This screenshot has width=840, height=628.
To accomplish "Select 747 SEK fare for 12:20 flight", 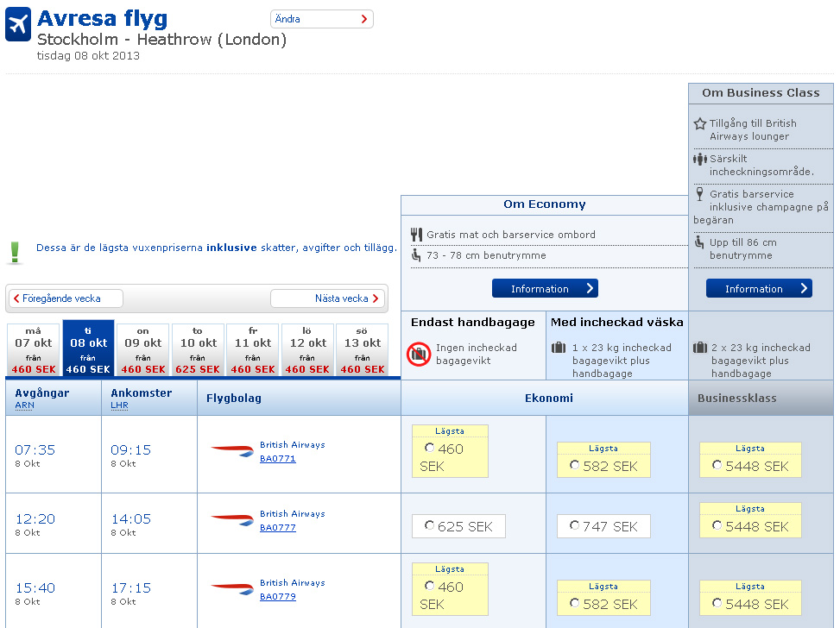I will (x=575, y=525).
